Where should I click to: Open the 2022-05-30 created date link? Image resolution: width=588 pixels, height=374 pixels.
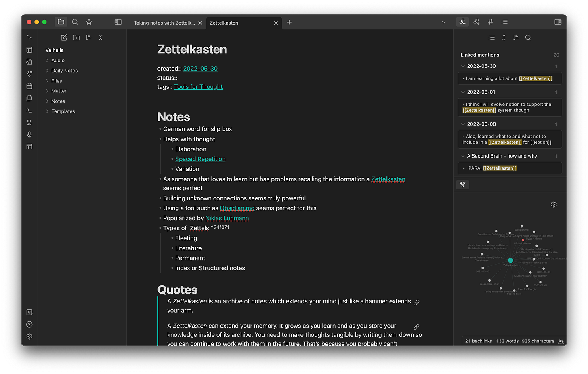coord(200,69)
